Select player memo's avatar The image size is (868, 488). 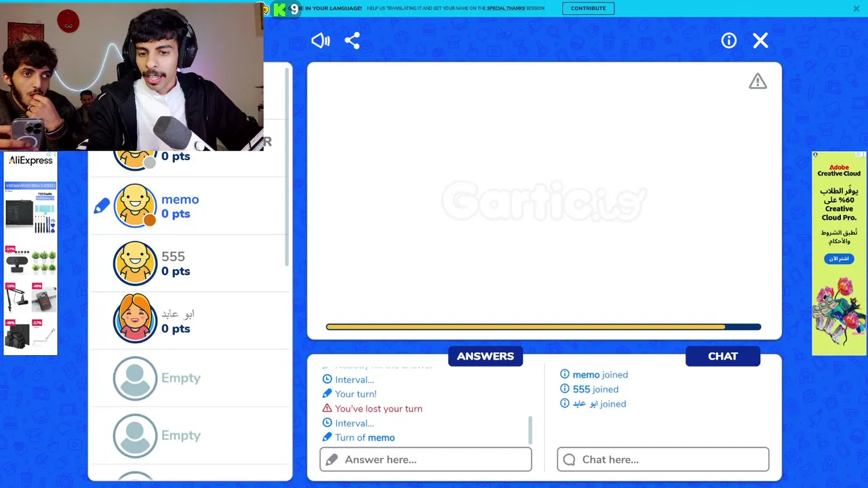pyautogui.click(x=135, y=205)
